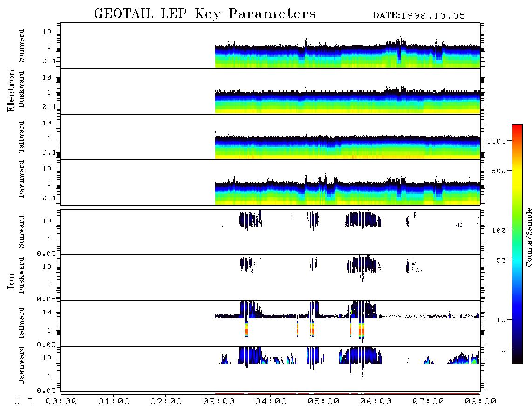532x410 pixels.
Task: Select the Ion "Duskward" panel label
Action: (x=21, y=275)
